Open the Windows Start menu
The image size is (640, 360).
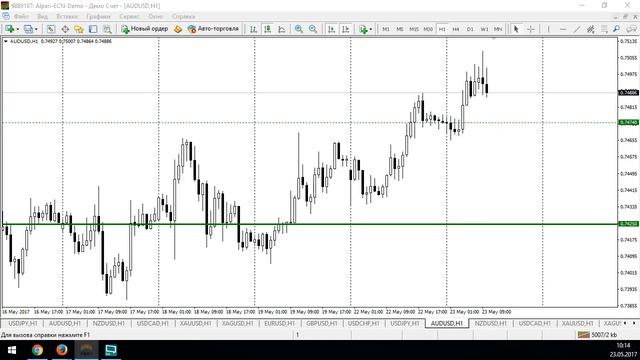pyautogui.click(x=12, y=350)
